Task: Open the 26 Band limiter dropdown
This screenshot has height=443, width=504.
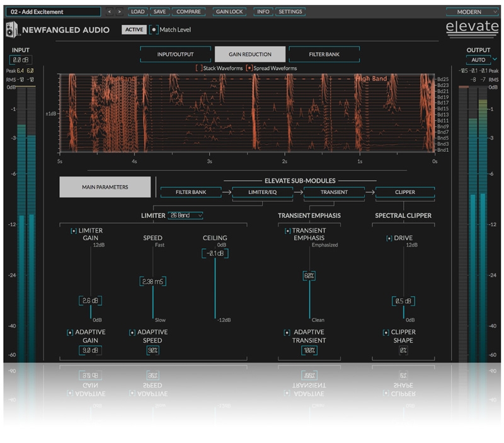Action: point(186,216)
